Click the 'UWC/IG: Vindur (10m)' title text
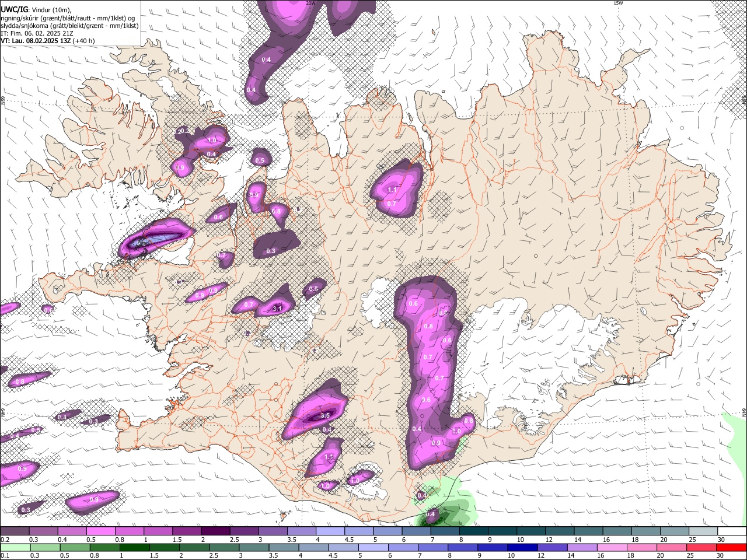 pos(36,10)
